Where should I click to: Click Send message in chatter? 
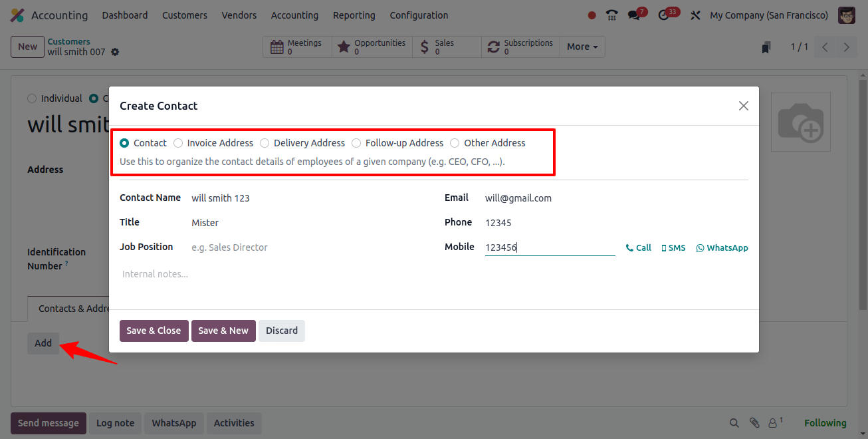pyautogui.click(x=49, y=423)
